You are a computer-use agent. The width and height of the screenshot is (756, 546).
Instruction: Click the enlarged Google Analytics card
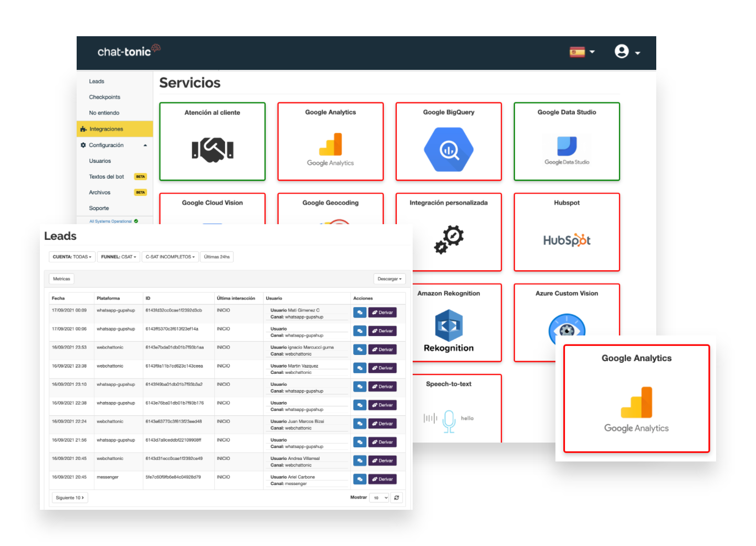[636, 398]
